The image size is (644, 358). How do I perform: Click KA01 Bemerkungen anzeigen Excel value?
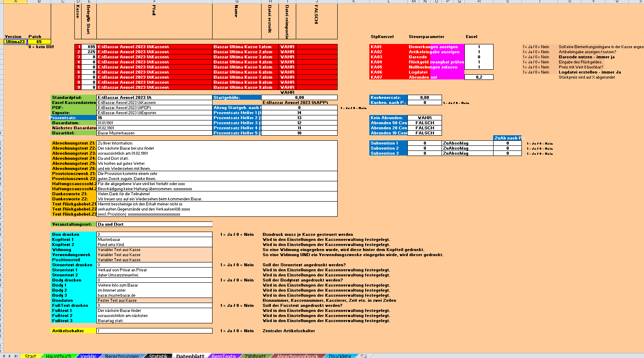pyautogui.click(x=479, y=47)
